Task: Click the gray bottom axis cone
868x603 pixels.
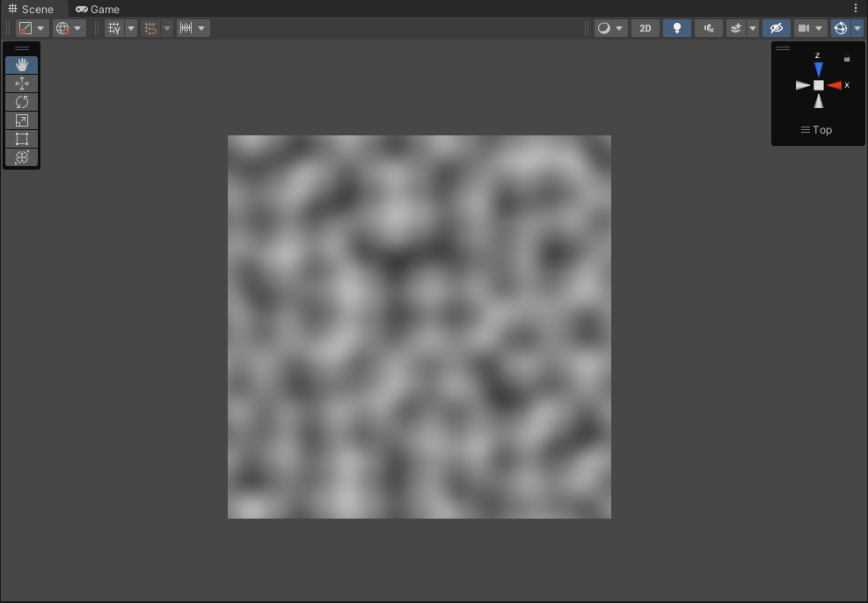Action: [x=819, y=101]
